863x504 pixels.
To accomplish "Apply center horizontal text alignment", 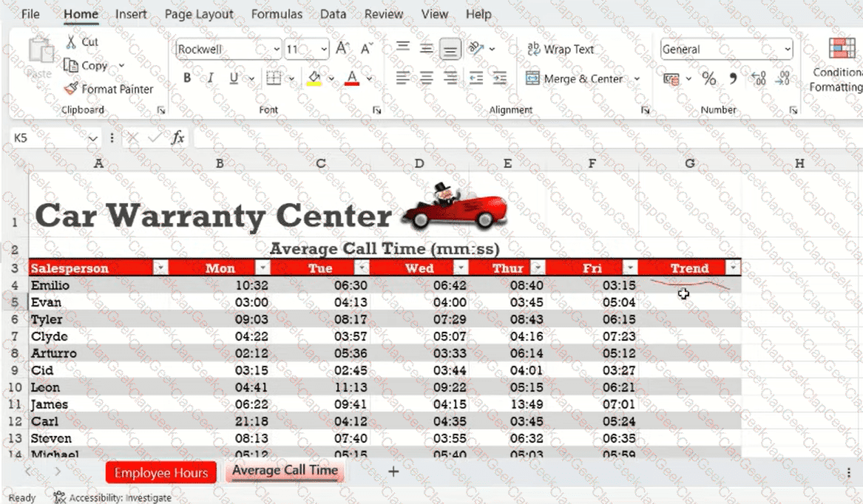I will [x=426, y=78].
